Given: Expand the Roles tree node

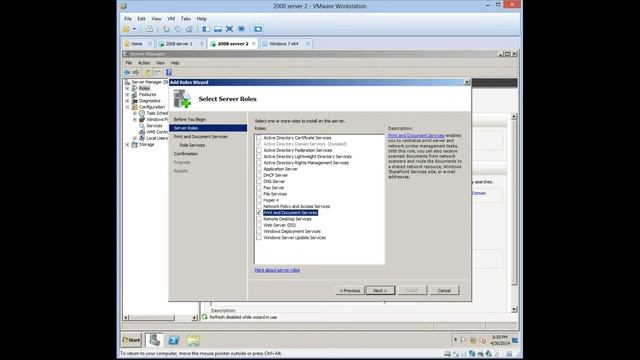Looking at the screenshot, I should click(127, 88).
